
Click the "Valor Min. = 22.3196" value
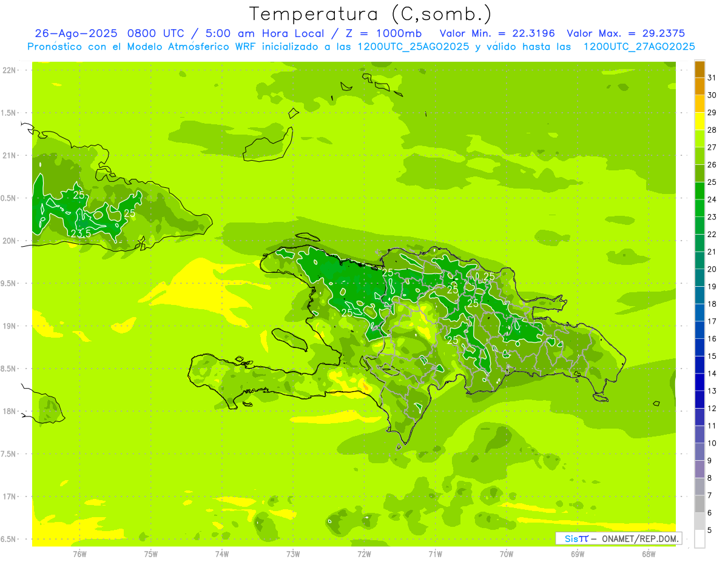point(497,33)
